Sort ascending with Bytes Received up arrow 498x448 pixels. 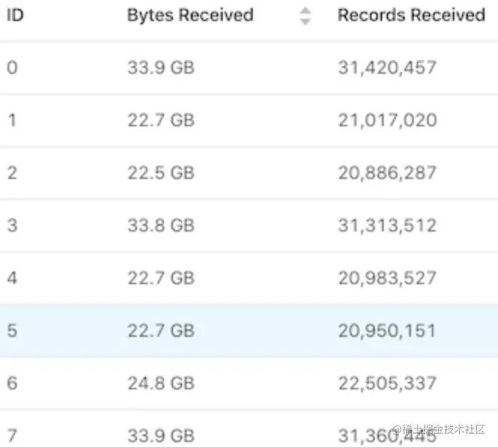coord(305,11)
